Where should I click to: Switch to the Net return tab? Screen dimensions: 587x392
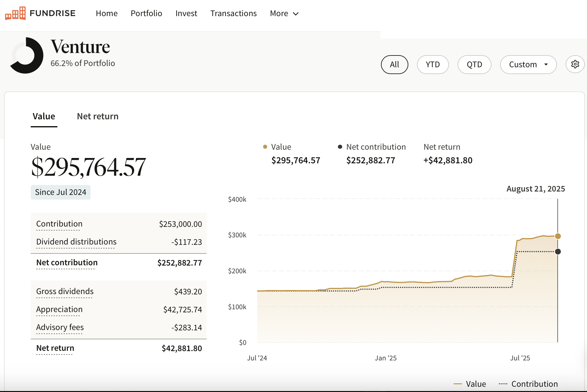97,117
